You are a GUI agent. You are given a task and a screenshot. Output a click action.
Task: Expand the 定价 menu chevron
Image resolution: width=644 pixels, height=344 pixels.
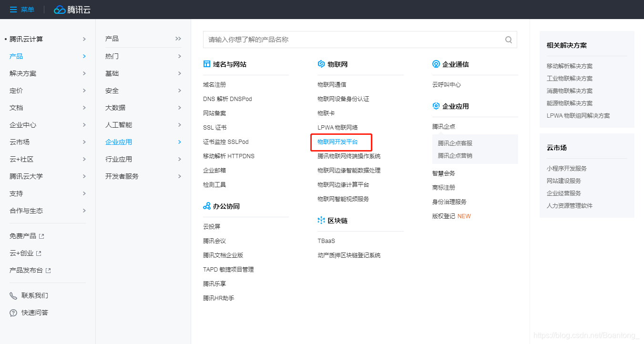click(x=84, y=91)
